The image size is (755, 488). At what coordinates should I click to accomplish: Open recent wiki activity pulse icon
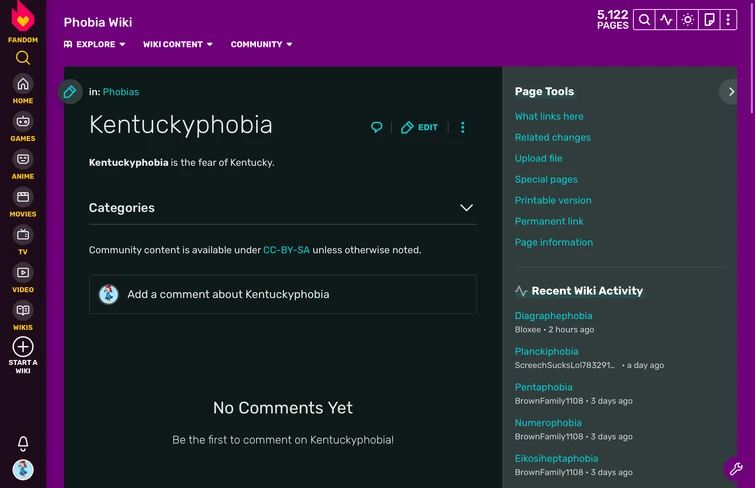tap(666, 20)
